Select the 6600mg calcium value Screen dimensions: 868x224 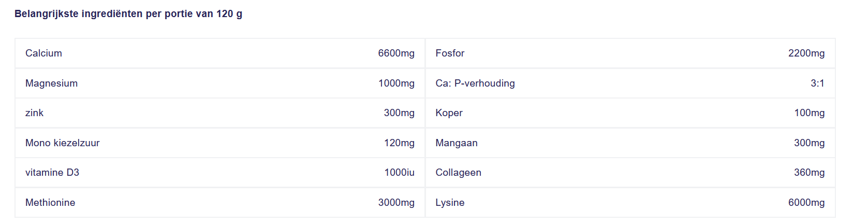click(396, 53)
